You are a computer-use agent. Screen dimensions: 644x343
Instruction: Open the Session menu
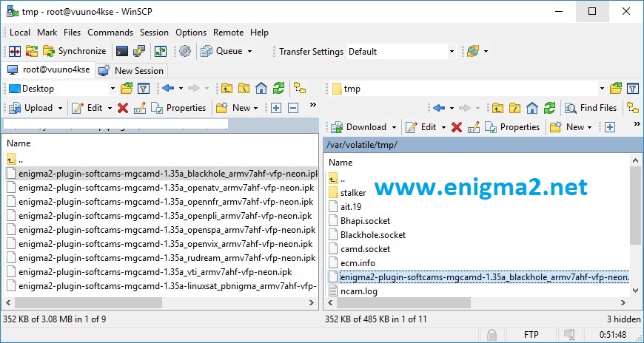pyautogui.click(x=154, y=33)
